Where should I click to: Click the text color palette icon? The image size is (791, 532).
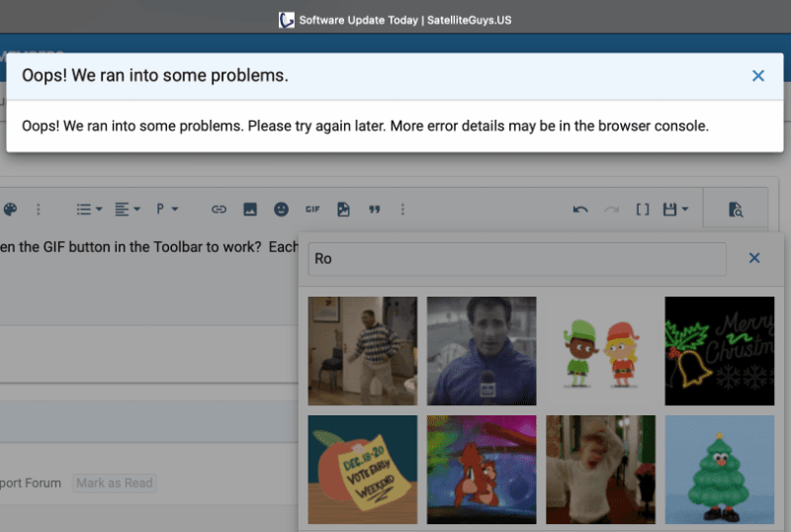(11, 210)
